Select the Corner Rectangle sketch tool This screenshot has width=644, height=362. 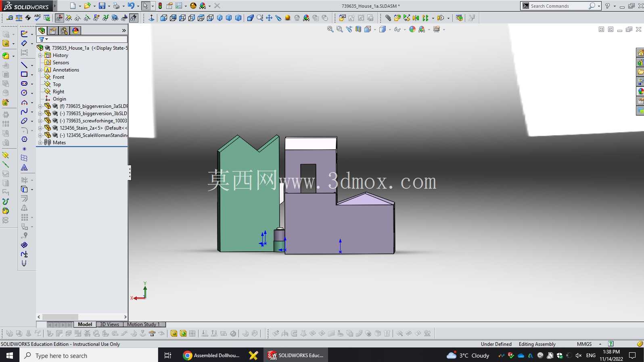pyautogui.click(x=24, y=74)
